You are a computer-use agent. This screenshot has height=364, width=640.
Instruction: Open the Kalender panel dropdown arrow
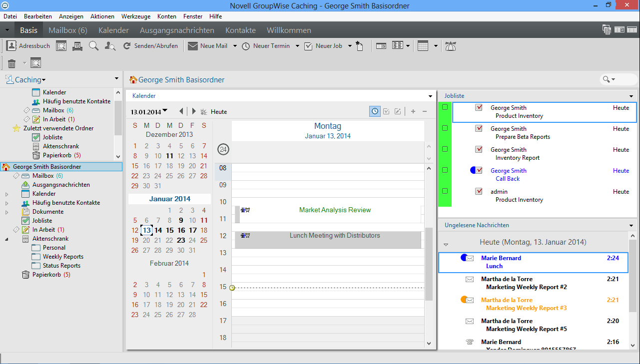[x=430, y=96]
